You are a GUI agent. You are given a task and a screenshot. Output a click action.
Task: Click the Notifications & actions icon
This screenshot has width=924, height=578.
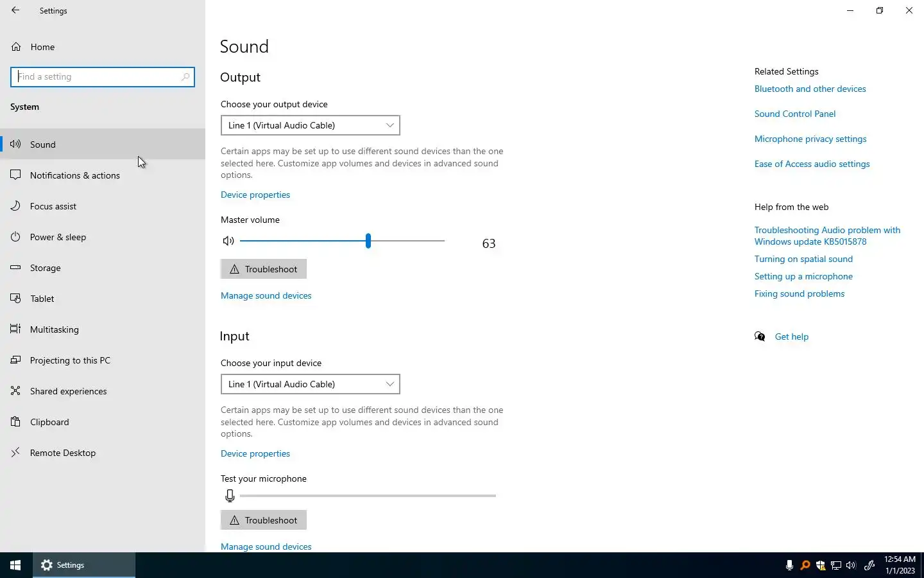point(15,175)
